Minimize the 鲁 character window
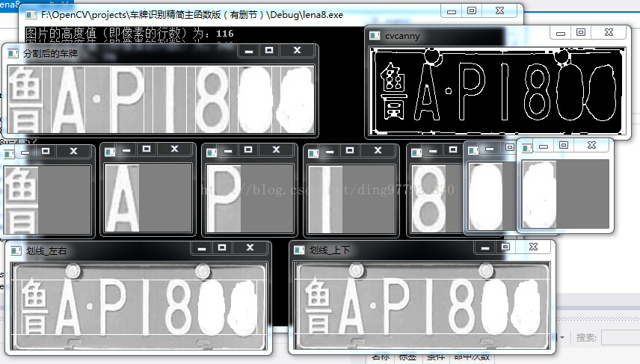640x364 pixels. click(x=25, y=152)
